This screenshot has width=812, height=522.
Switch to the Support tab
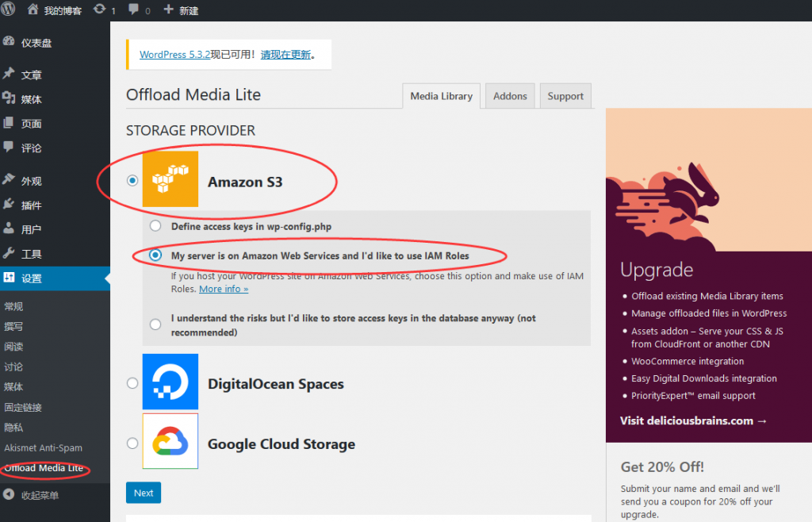tap(565, 96)
